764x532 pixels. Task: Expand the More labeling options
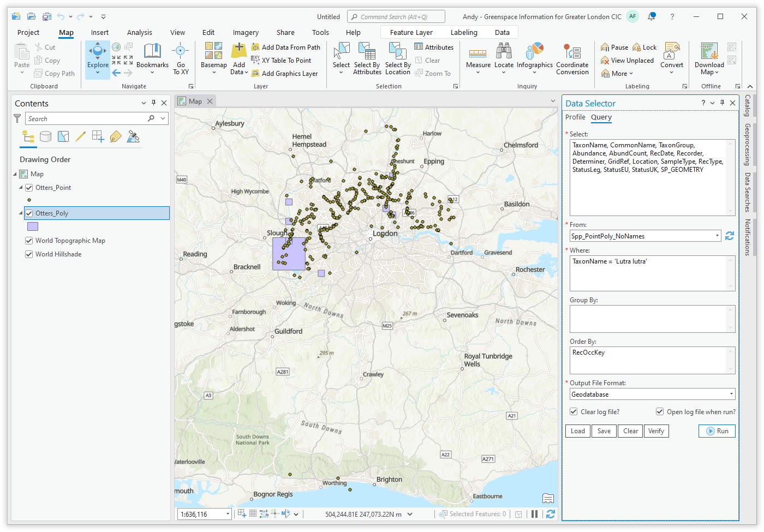(x=617, y=74)
